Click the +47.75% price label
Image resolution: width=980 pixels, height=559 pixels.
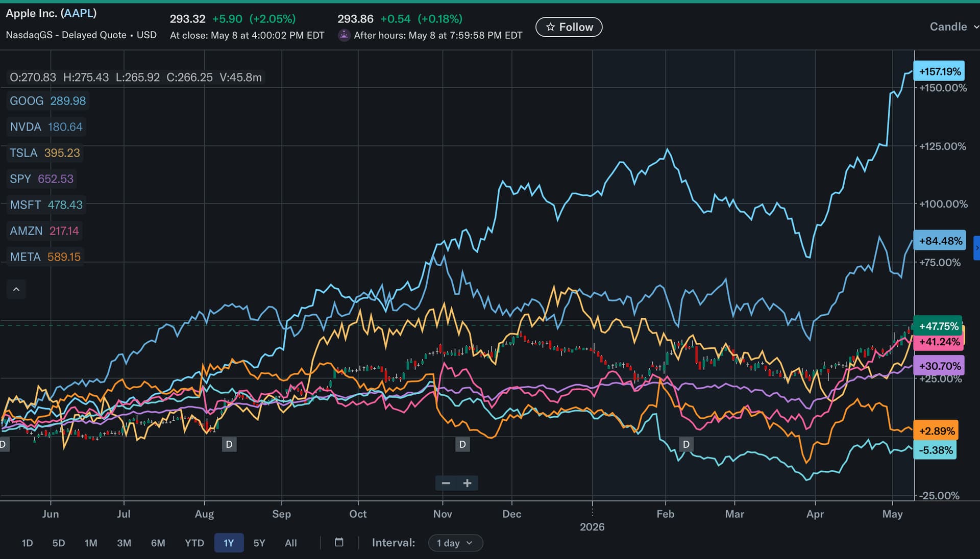click(x=938, y=326)
